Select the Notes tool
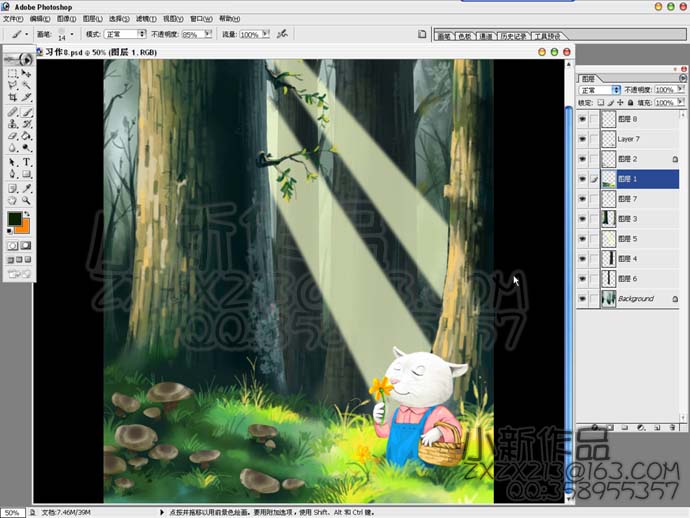The height and width of the screenshot is (518, 690). 12,188
